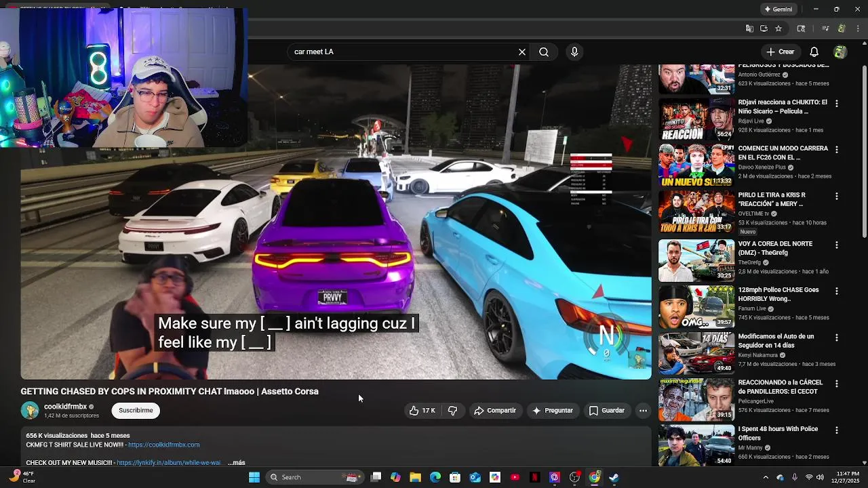Open options for REACCIONANDO a la CÁRCEL video
This screenshot has height=488, width=868.
point(837,384)
